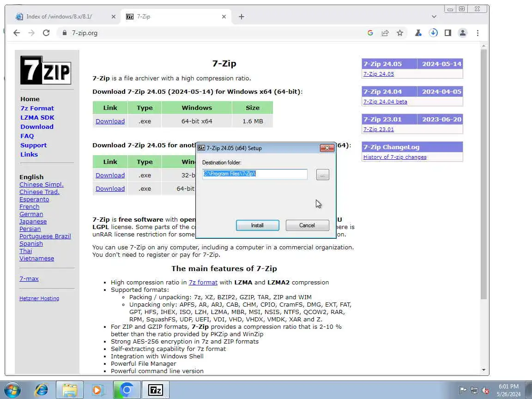Focus the Destination folder text field

pos(255,174)
